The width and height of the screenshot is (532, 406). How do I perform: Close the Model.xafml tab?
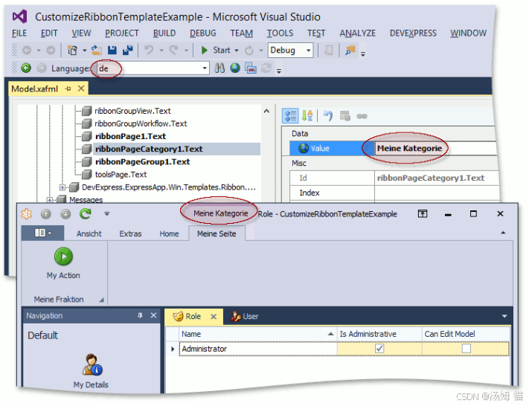point(81,88)
